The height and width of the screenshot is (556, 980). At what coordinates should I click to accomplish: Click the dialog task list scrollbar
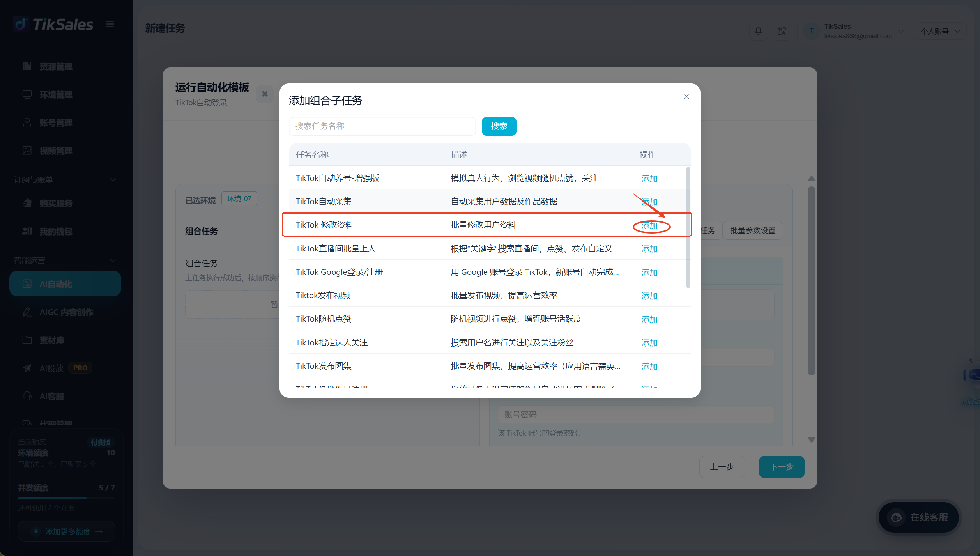688,228
